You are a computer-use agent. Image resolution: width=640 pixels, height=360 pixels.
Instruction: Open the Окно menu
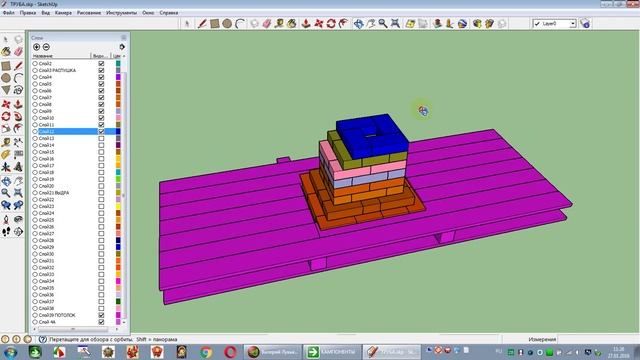148,13
